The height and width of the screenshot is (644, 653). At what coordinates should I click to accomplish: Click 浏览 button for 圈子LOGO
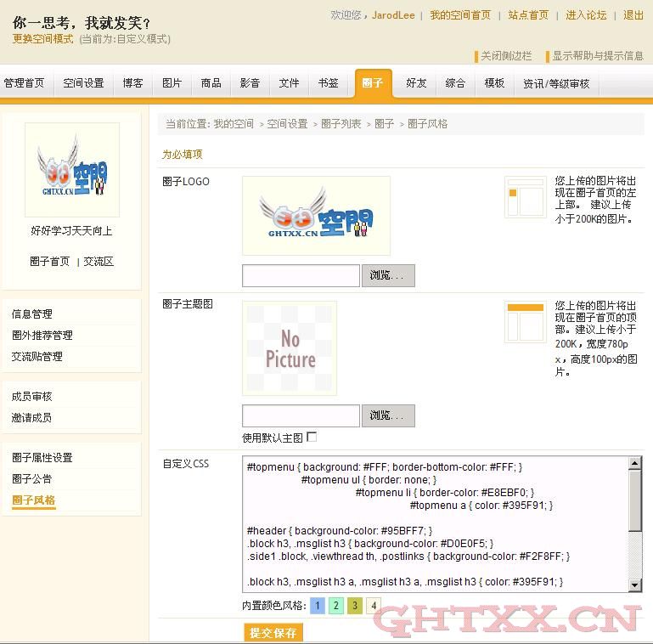tap(388, 275)
